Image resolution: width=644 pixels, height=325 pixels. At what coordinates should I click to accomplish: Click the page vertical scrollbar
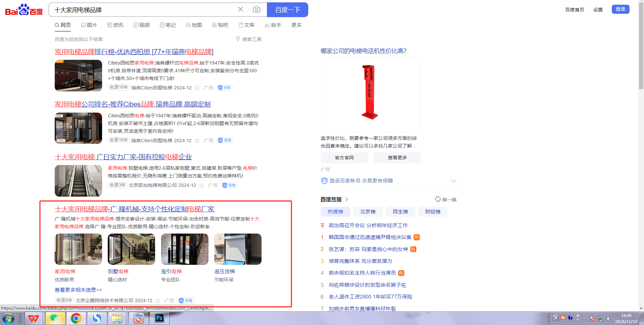641,45
